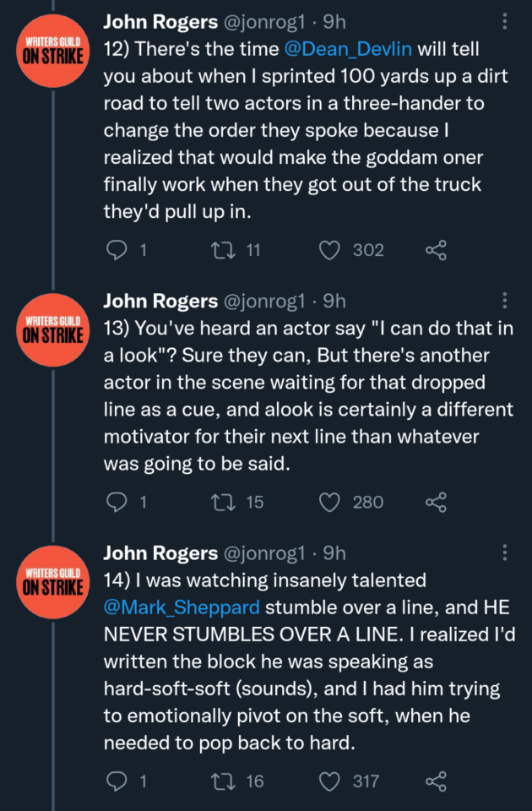Open more options for tweet 13

tap(505, 300)
